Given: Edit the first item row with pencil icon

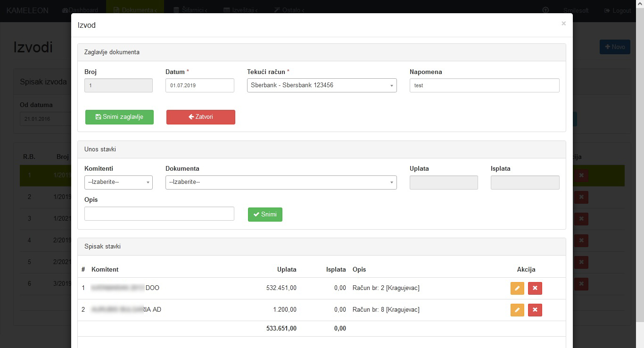Looking at the screenshot, I should (x=517, y=288).
